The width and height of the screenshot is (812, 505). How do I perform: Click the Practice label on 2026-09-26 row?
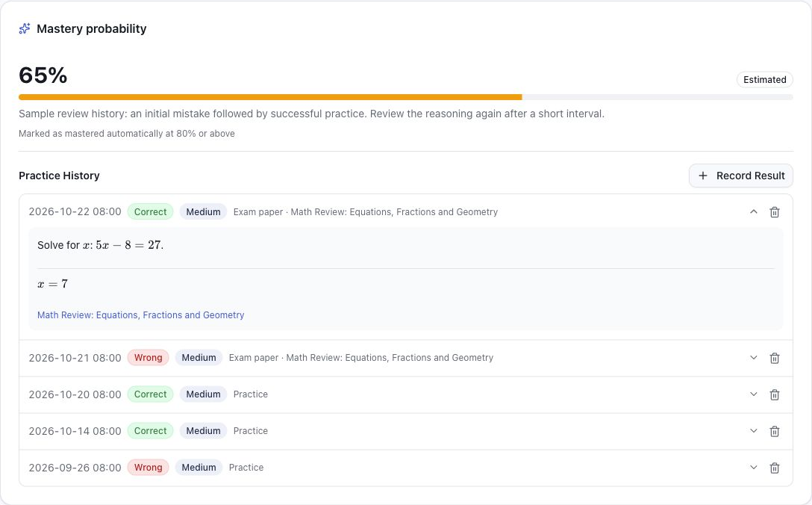(246, 467)
